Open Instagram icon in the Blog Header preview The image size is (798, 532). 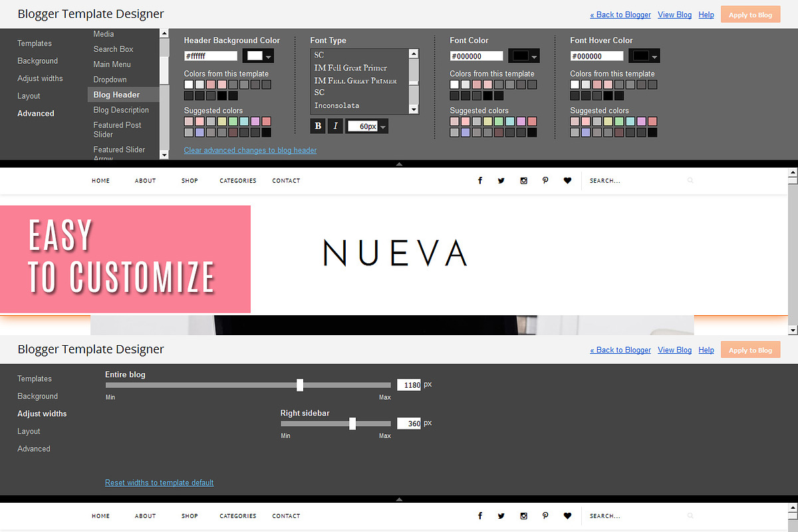(x=524, y=181)
